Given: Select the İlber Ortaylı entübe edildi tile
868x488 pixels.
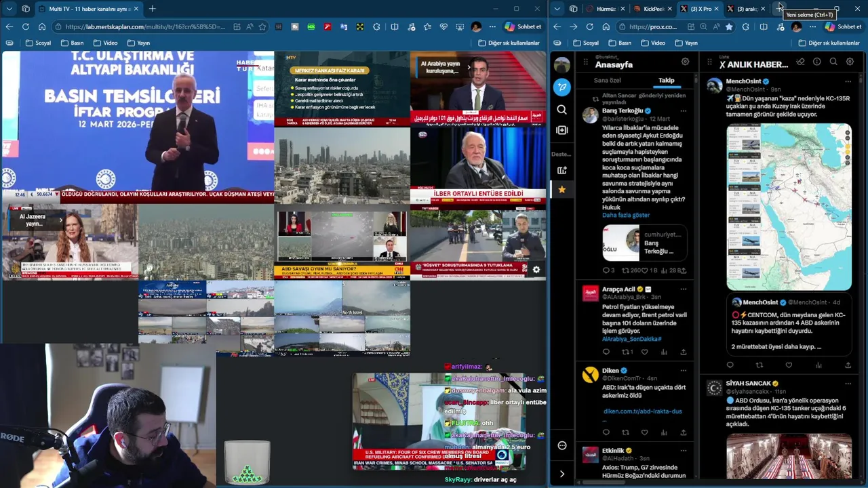Looking at the screenshot, I should point(478,165).
